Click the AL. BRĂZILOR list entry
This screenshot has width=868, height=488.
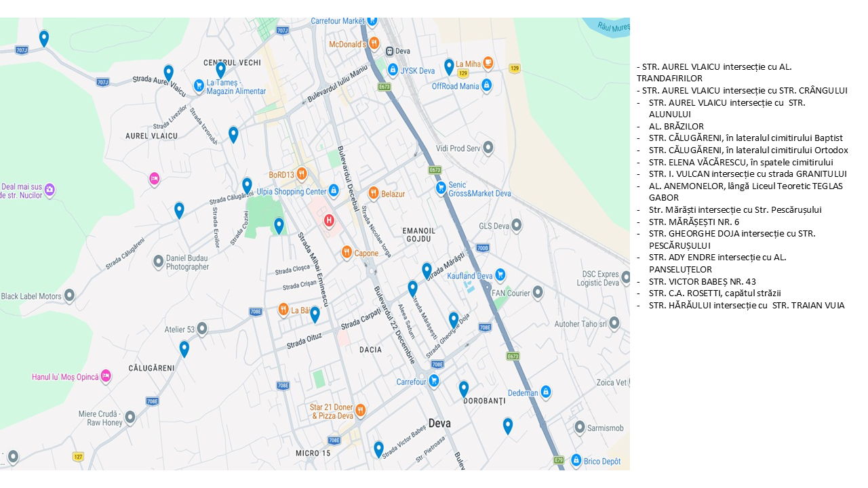point(676,126)
